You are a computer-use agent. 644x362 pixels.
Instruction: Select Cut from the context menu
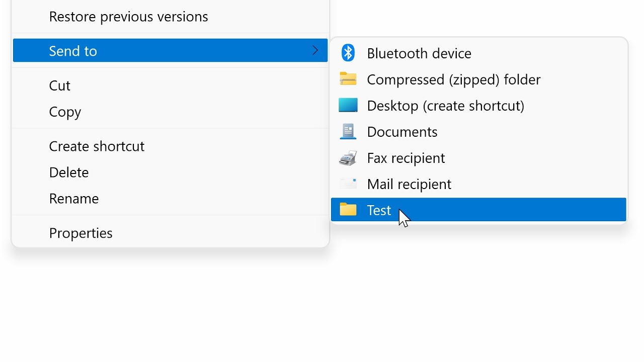170,85
